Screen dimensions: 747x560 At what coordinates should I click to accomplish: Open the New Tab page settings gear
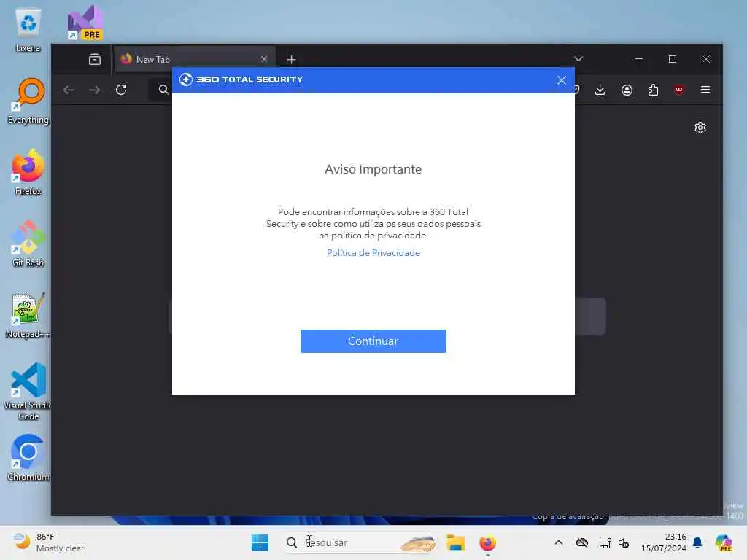[x=700, y=128]
